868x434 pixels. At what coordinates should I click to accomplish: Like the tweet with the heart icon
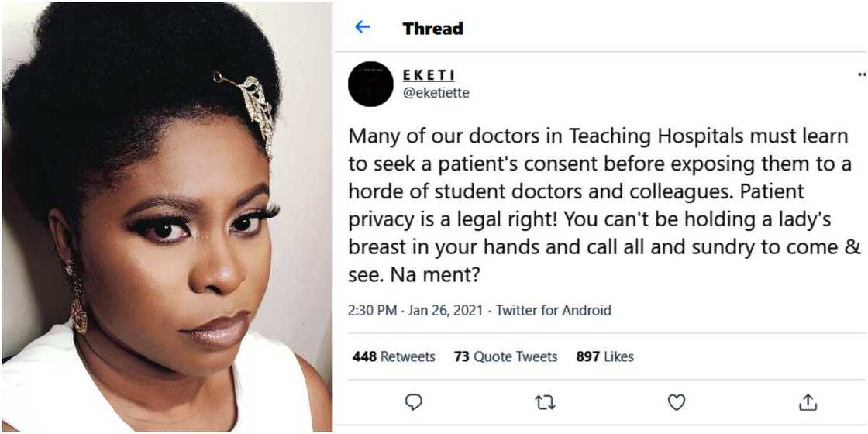(x=676, y=402)
